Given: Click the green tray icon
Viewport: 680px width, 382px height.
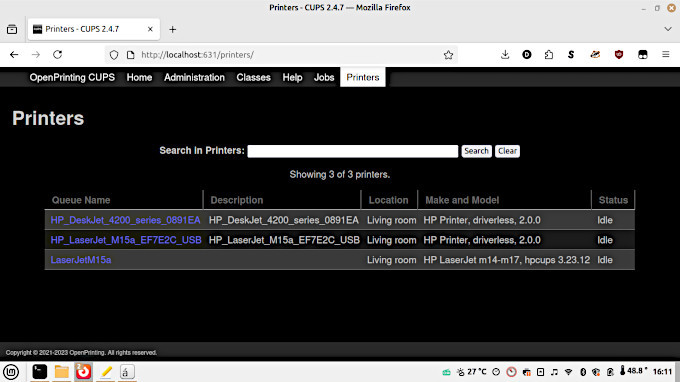Looking at the screenshot, I should click(x=446, y=372).
